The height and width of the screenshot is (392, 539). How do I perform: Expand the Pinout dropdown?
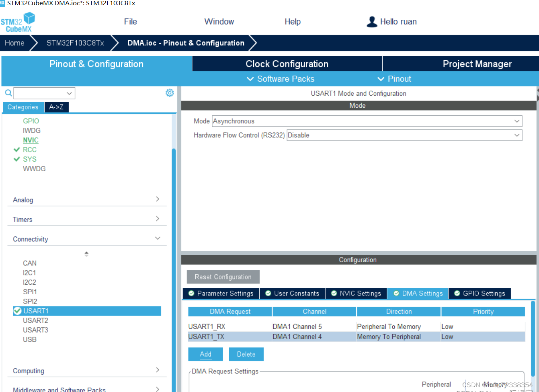[x=394, y=79]
